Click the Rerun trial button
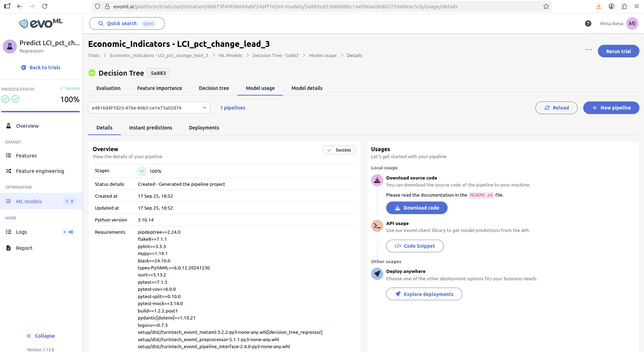The width and height of the screenshot is (644, 352). tap(618, 51)
